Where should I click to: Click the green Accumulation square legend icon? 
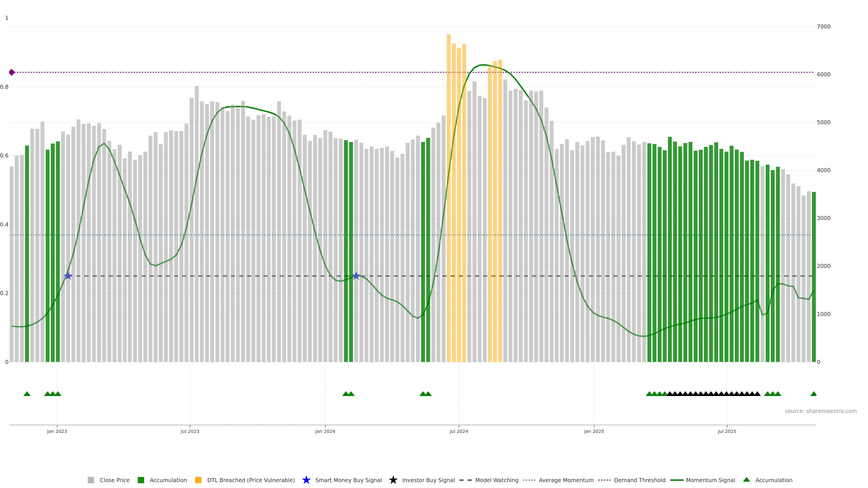point(141,480)
